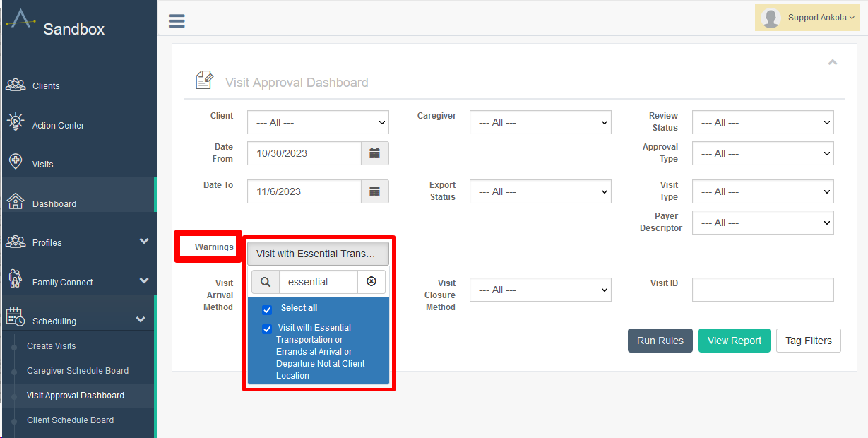
Task: Click the Scheduling calendar-clock icon
Action: point(16,317)
